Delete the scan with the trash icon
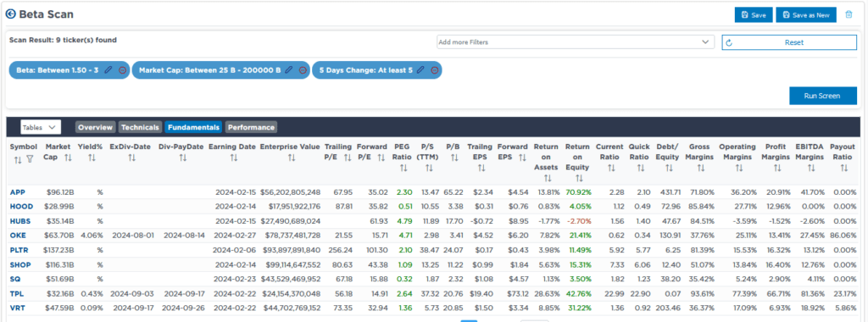 [849, 15]
